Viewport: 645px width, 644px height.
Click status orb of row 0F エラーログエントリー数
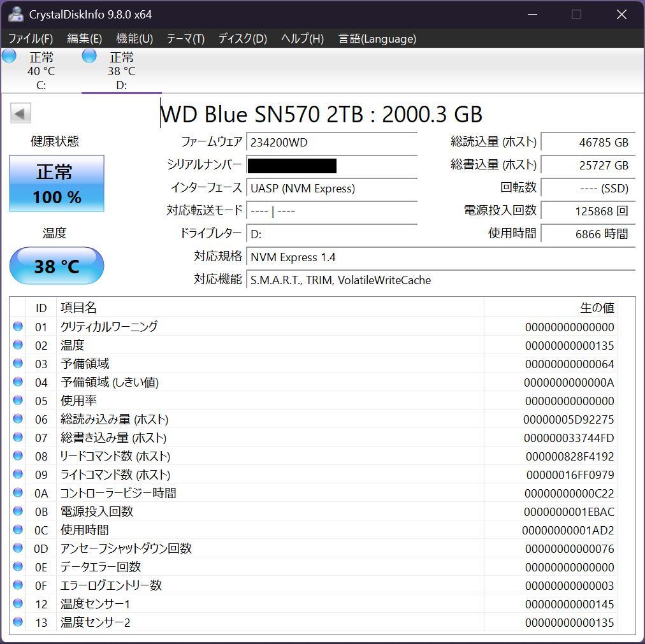[x=18, y=585]
